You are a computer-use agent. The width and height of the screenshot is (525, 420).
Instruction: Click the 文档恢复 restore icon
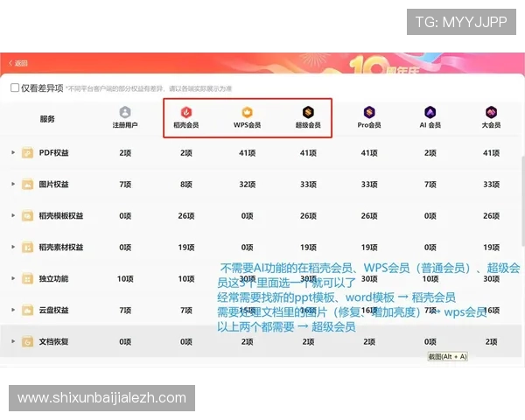tap(27, 341)
